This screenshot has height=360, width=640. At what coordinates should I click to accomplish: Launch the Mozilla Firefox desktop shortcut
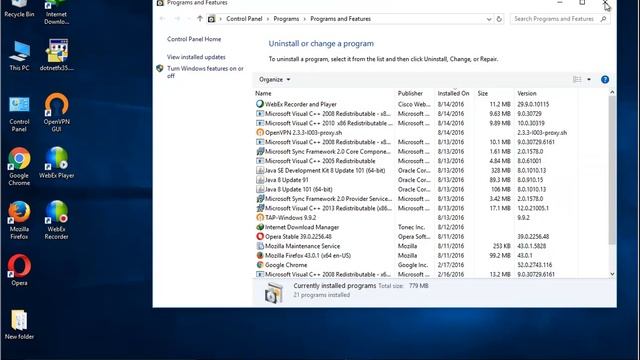(x=19, y=220)
